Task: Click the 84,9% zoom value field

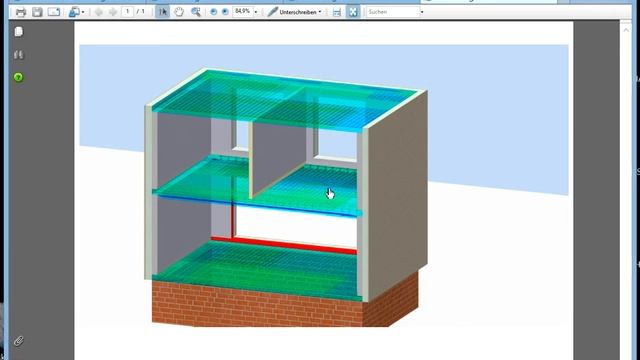Action: [x=242, y=11]
